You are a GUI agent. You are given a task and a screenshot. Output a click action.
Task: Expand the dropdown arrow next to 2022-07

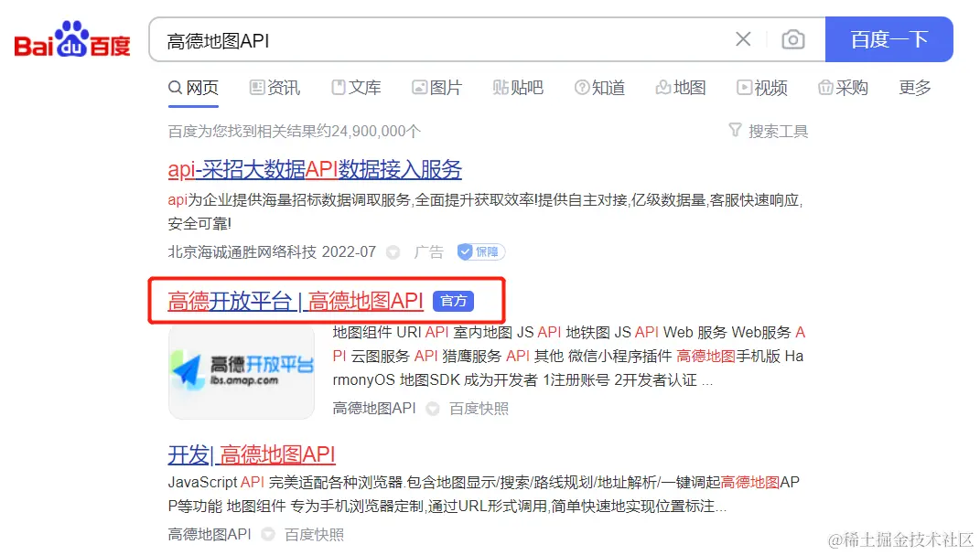[x=393, y=252]
